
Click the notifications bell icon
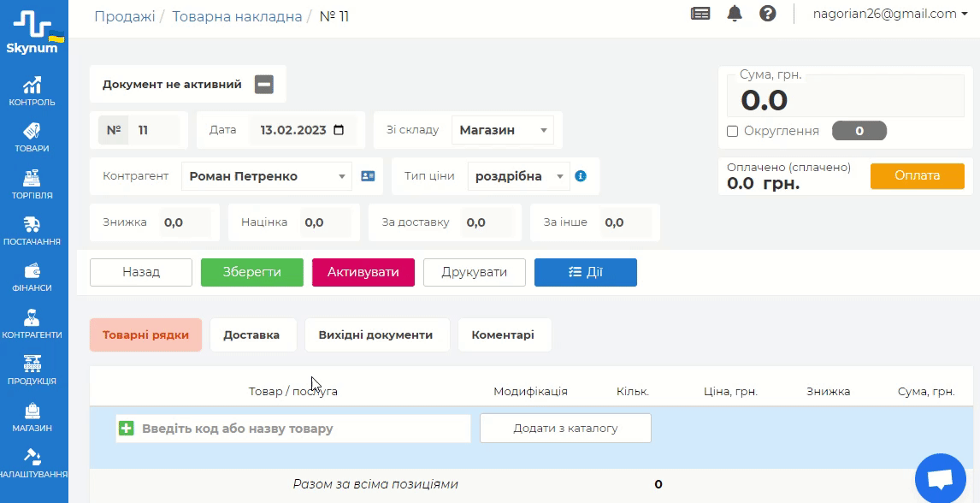pos(735,14)
